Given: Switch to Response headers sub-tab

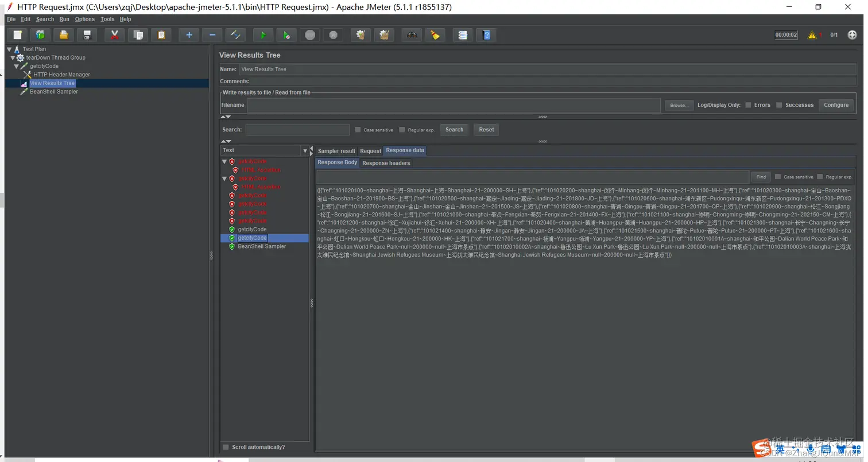Looking at the screenshot, I should coord(386,163).
